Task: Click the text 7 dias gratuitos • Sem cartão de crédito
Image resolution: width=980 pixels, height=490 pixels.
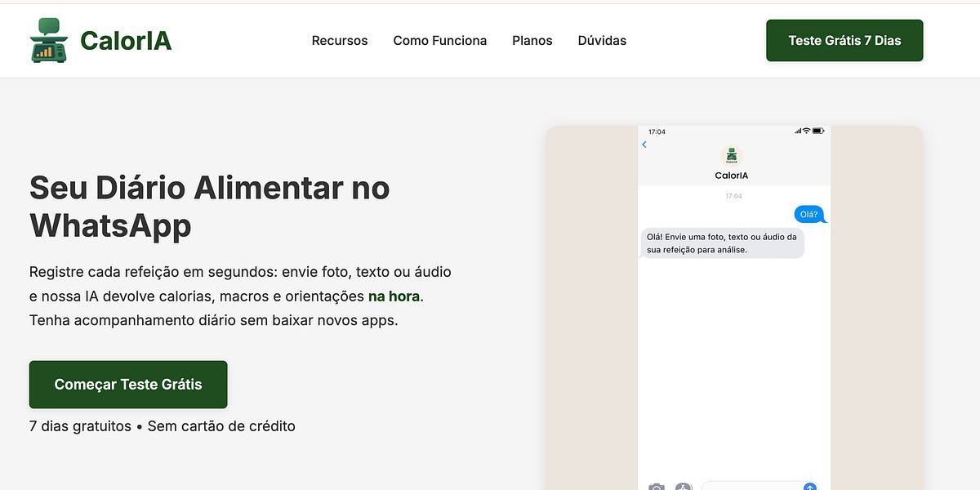Action: (163, 426)
